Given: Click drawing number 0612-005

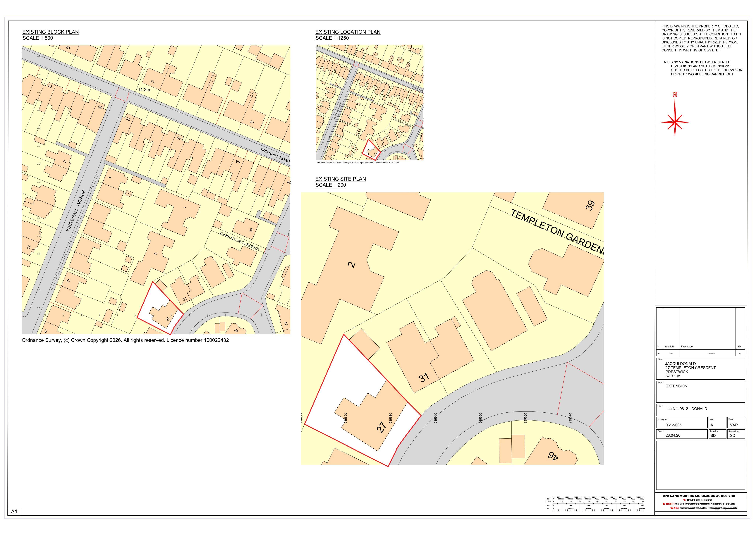Looking at the screenshot, I should tap(673, 425).
